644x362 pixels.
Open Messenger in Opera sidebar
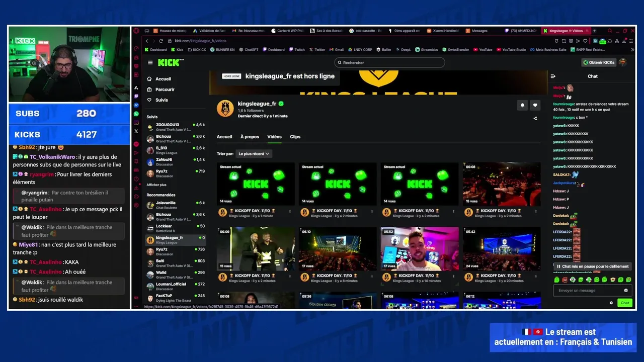(136, 105)
